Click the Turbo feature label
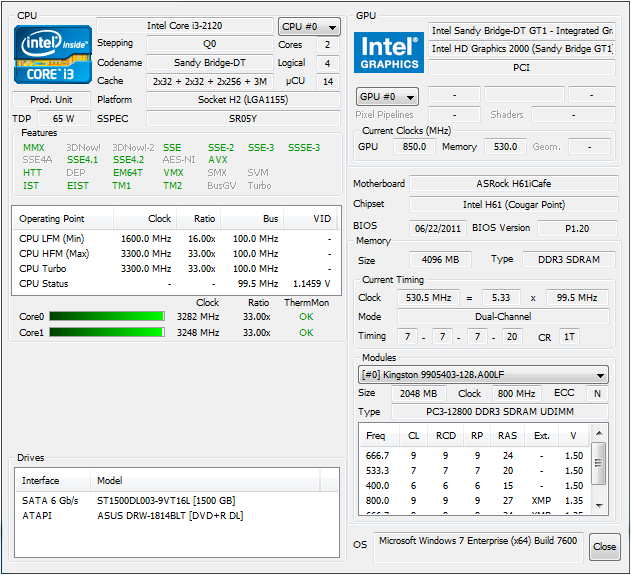Viewport: 631px width, 575px height. pos(260,185)
